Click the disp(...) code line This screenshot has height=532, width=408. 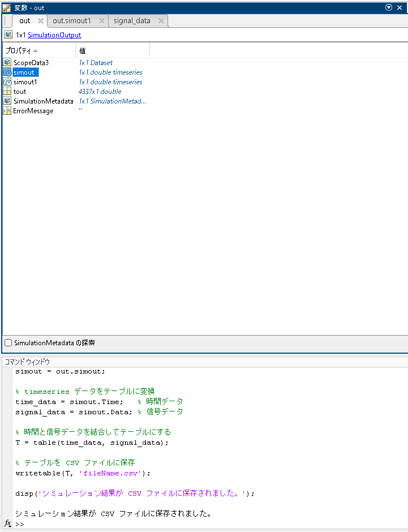pos(135,494)
